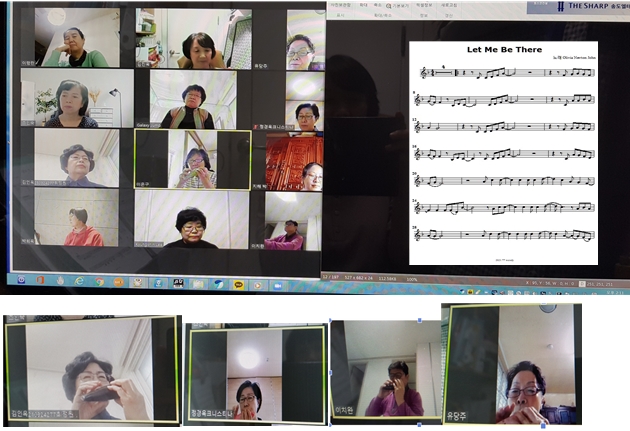Image resolution: width=630 pixels, height=431 pixels.
Task: Click the participant tile with red wooden cabinet
Action: point(294,160)
